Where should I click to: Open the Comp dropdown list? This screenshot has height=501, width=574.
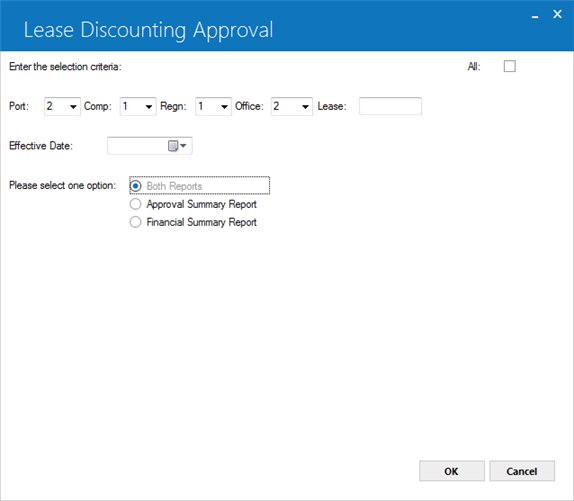pyautogui.click(x=138, y=106)
